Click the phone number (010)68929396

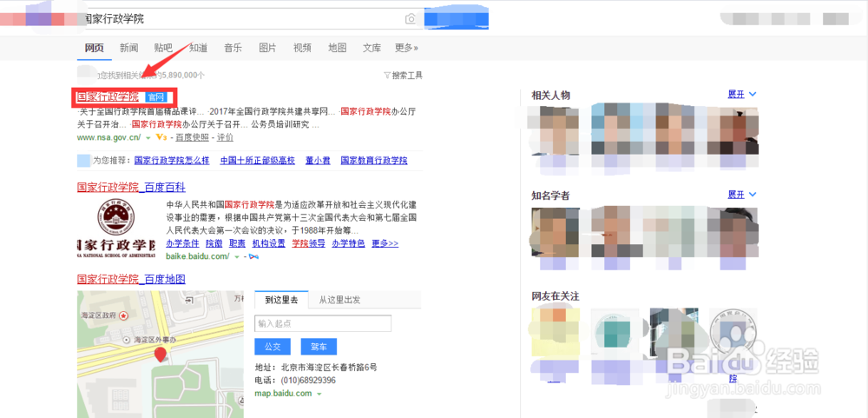pyautogui.click(x=306, y=381)
